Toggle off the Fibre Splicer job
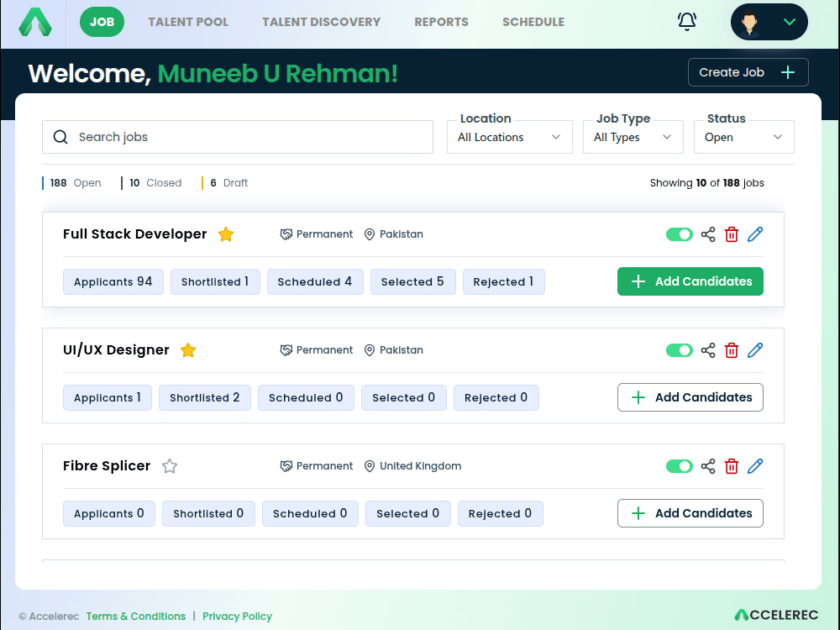The width and height of the screenshot is (840, 630). point(680,466)
